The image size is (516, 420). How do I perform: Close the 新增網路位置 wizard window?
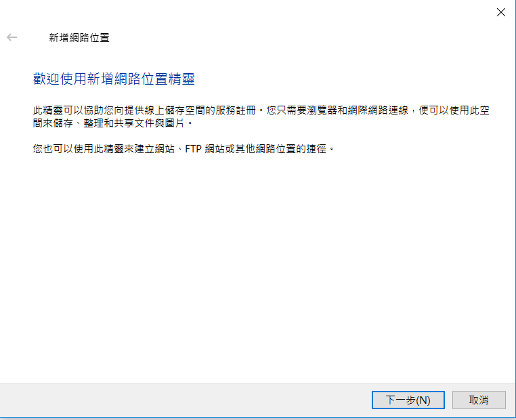501,12
